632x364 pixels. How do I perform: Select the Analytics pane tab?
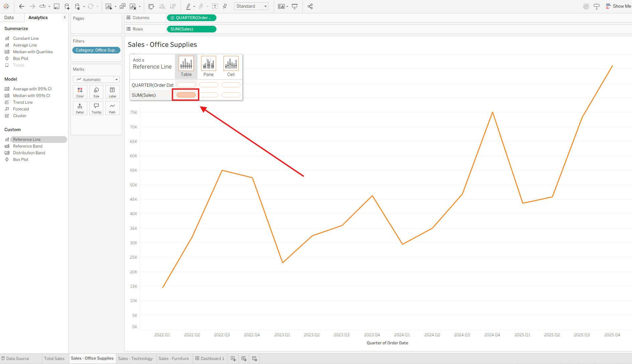[38, 17]
